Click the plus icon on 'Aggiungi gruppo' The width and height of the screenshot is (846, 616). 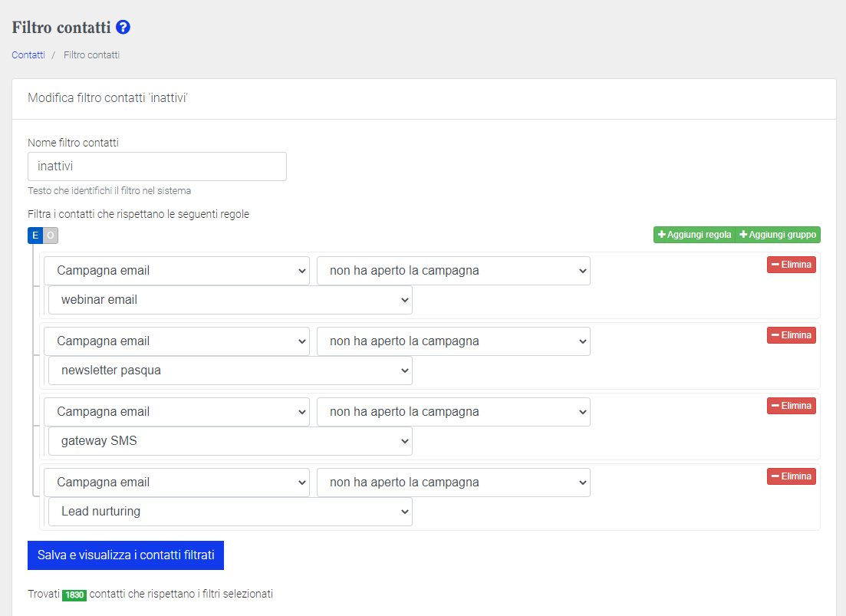point(743,235)
